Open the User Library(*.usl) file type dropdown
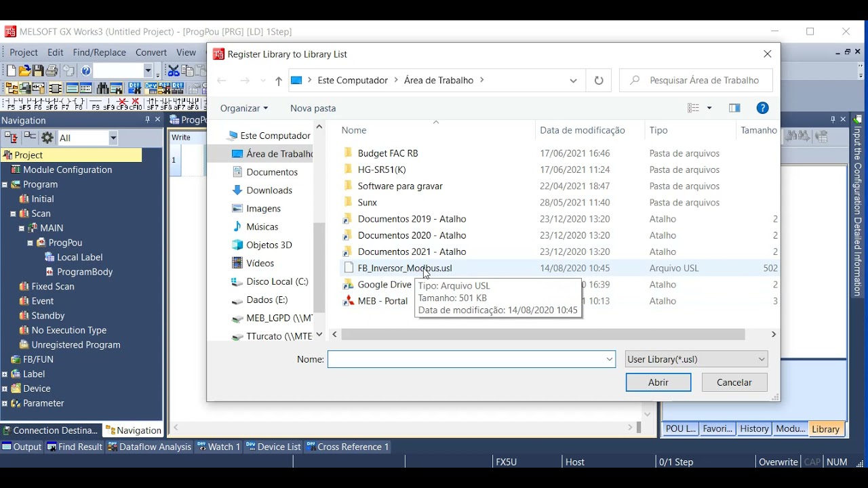The width and height of the screenshot is (868, 488). pos(696,359)
